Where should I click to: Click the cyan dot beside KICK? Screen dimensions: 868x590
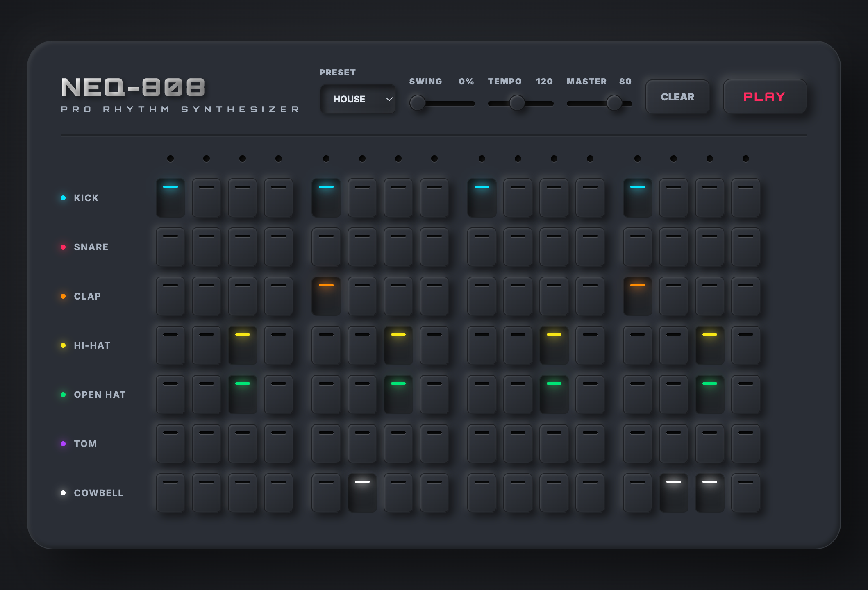63,198
